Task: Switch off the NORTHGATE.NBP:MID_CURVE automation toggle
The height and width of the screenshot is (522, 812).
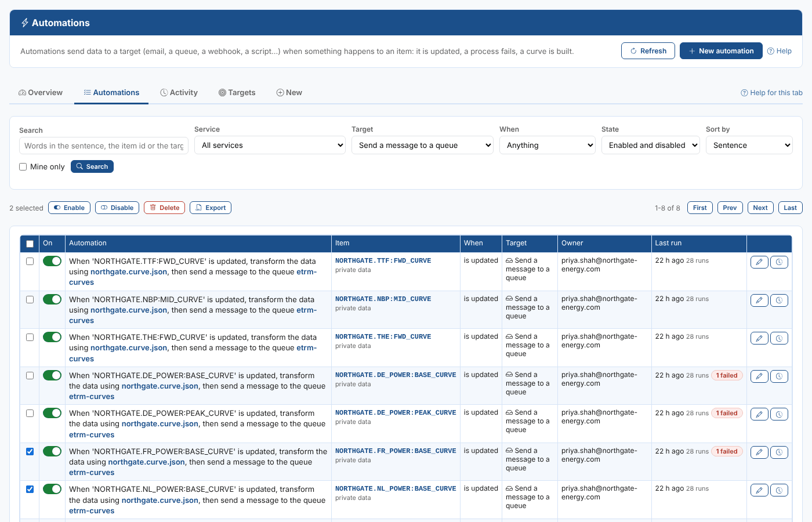Action: (x=52, y=299)
